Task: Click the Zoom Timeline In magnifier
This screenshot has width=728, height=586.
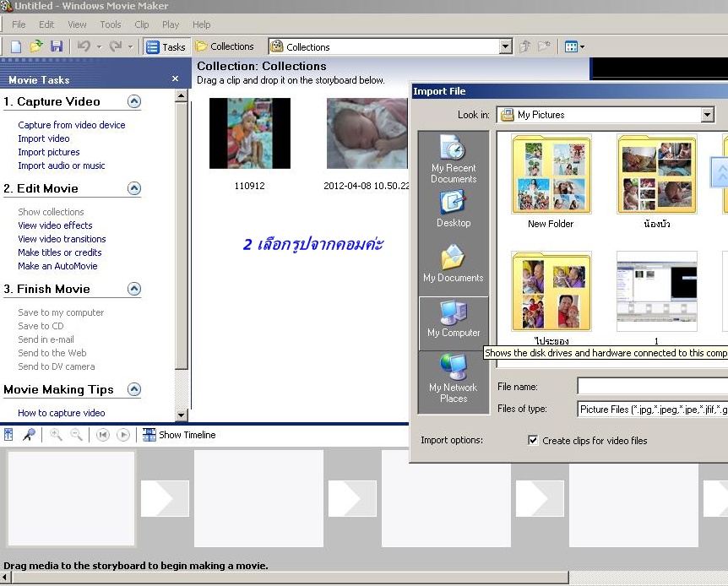Action: tap(57, 435)
